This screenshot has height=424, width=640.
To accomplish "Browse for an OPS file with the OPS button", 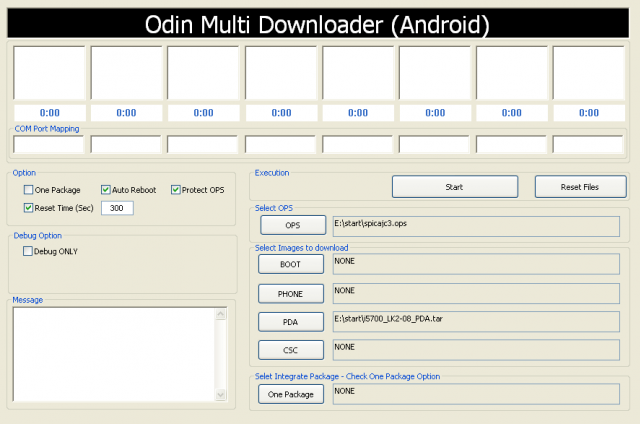I will (293, 225).
